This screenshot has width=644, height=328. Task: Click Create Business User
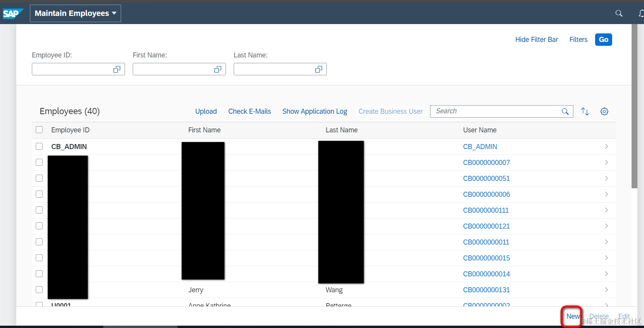click(391, 111)
